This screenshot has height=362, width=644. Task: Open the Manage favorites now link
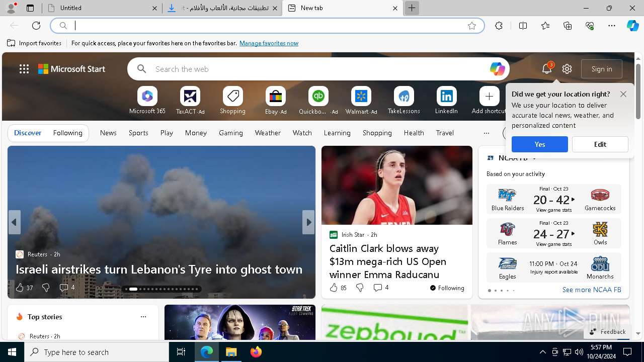click(269, 43)
